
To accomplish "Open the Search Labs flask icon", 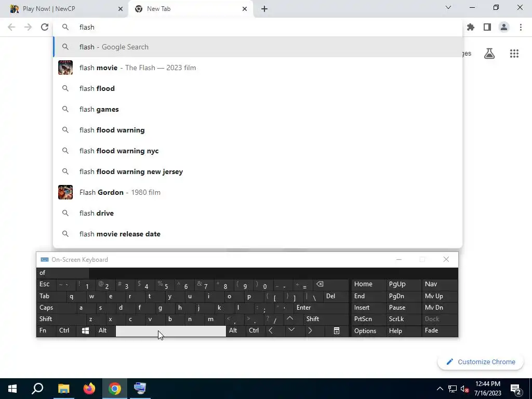I will click(489, 54).
